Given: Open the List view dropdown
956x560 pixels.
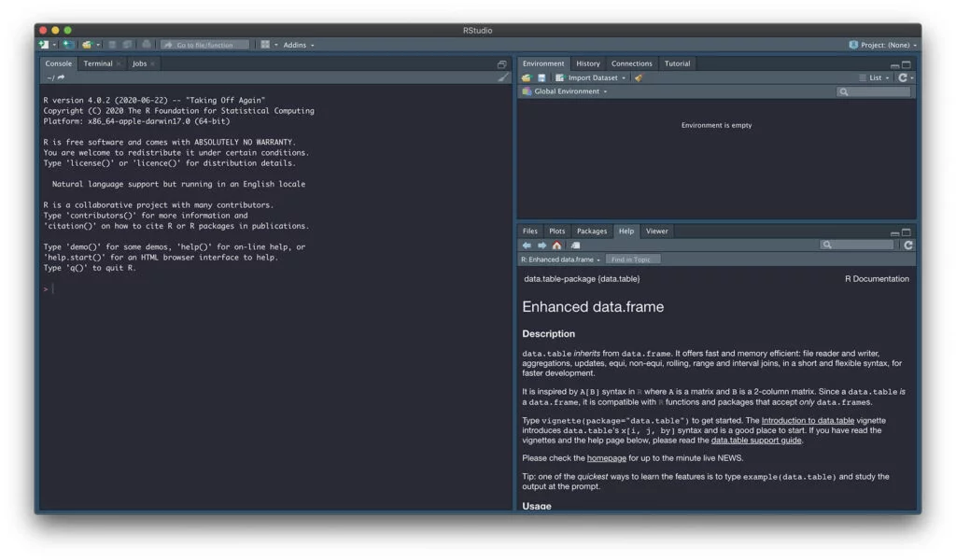Looking at the screenshot, I should click(x=874, y=78).
